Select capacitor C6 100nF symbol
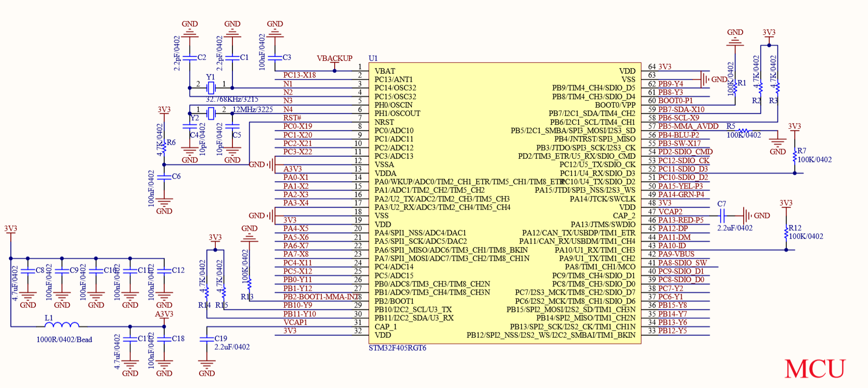The height and width of the screenshot is (388, 868). (x=164, y=176)
